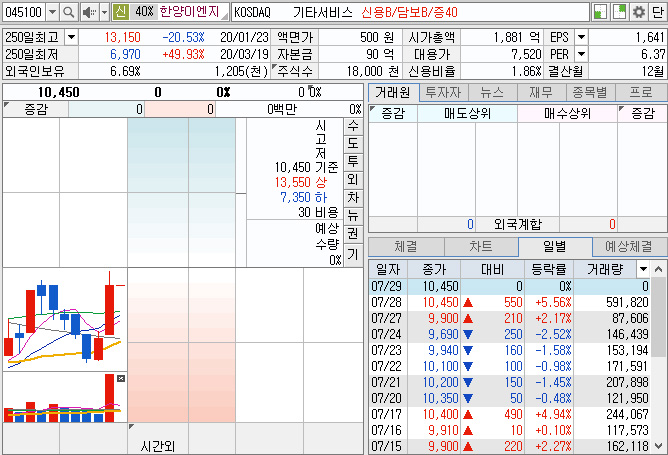The image size is (668, 455).
Task: Switch to the 재무 tab
Action: click(x=541, y=92)
